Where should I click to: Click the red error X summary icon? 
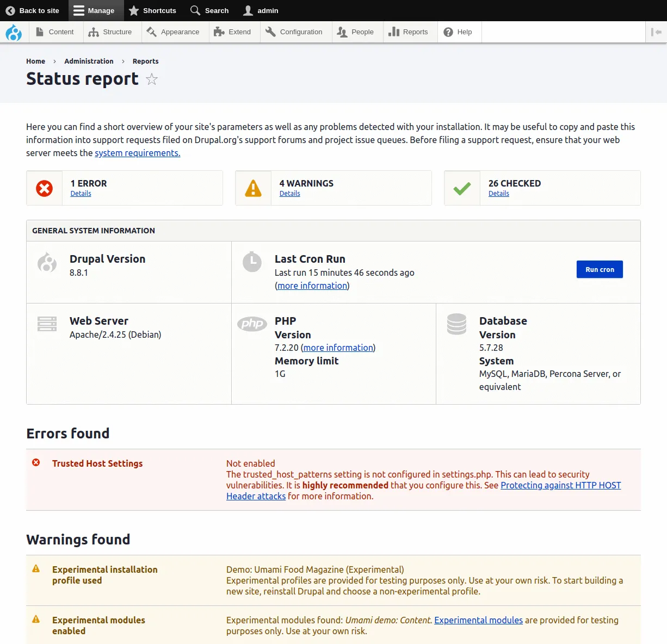click(44, 188)
